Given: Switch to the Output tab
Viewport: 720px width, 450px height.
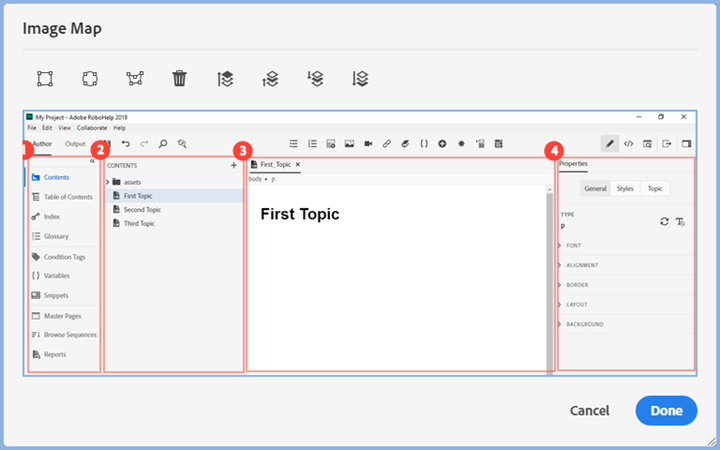Looking at the screenshot, I should click(75, 144).
